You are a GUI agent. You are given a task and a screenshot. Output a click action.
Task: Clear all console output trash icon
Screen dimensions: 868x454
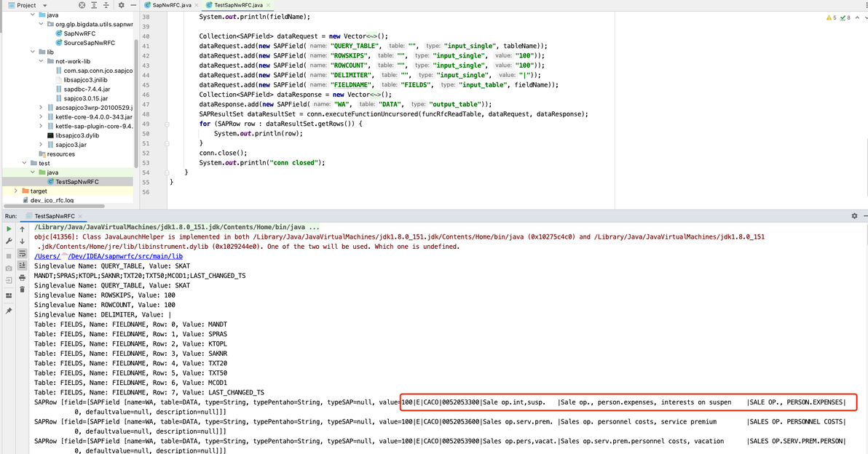click(x=22, y=290)
